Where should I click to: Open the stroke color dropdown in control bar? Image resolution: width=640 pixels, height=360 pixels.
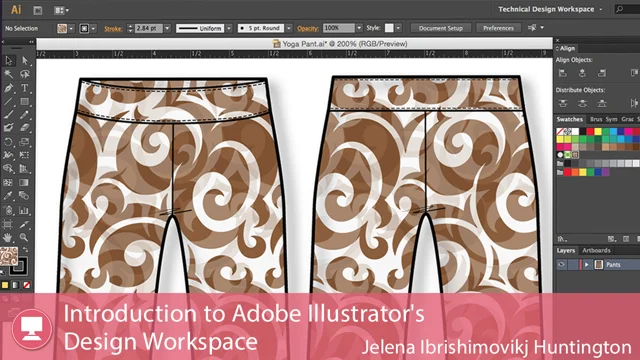tap(93, 29)
